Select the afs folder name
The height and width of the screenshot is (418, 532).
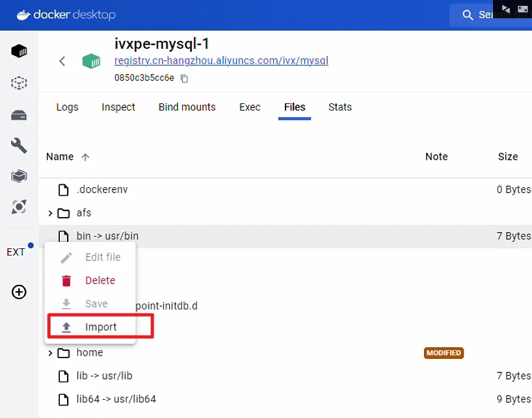pyautogui.click(x=84, y=213)
